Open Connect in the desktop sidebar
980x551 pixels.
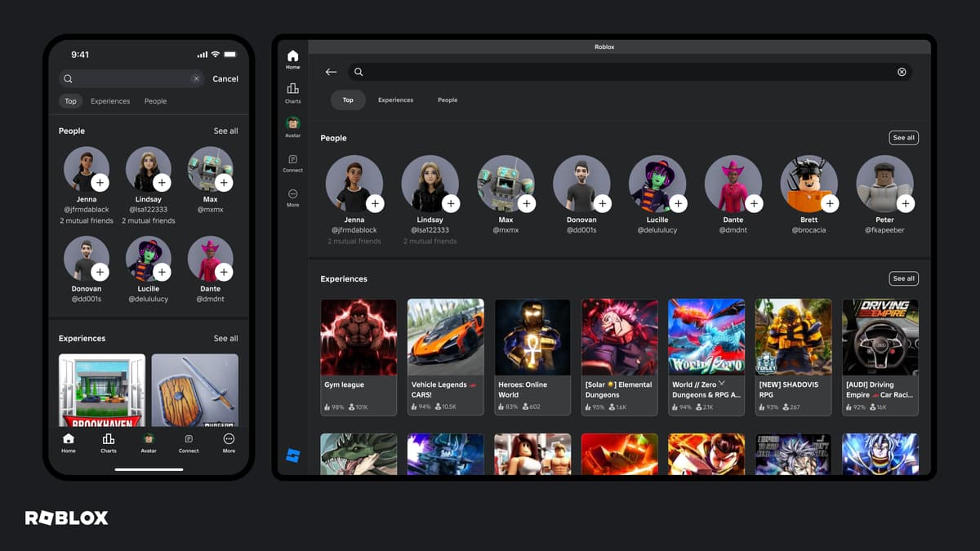(x=292, y=163)
